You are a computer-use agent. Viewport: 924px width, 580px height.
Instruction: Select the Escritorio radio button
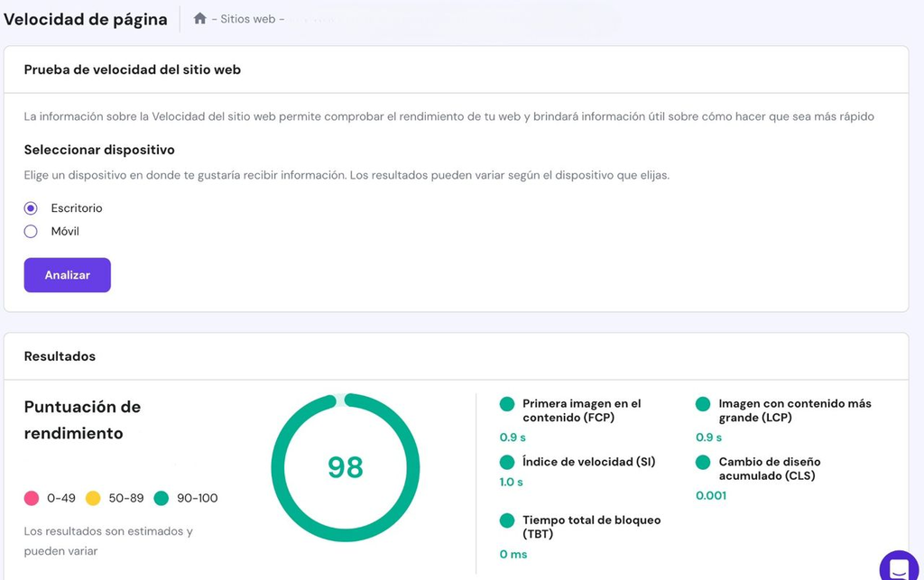(x=30, y=207)
